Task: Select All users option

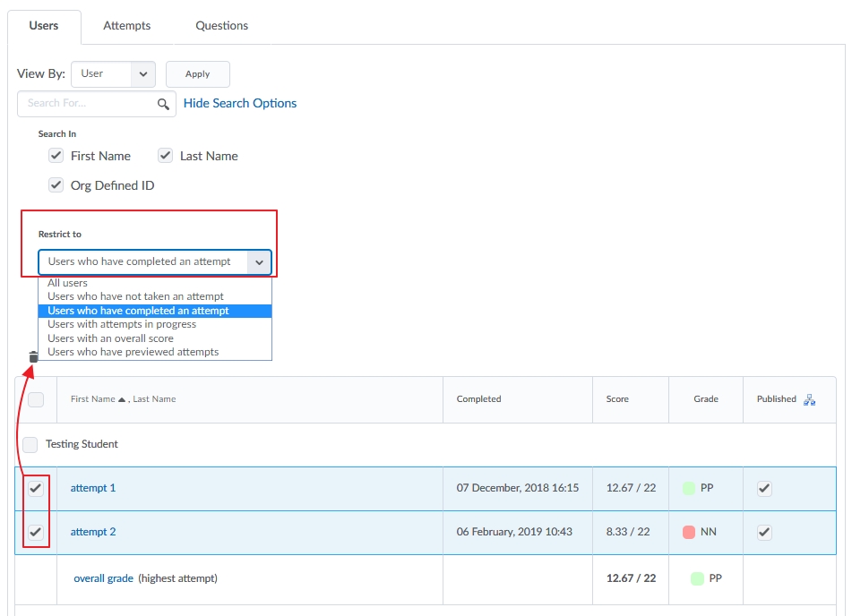Action: [155, 282]
